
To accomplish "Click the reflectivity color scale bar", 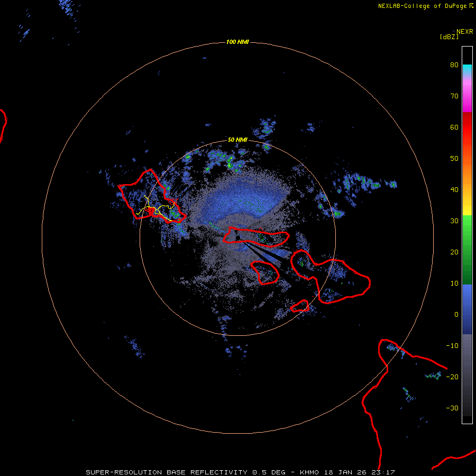I will click(x=467, y=235).
